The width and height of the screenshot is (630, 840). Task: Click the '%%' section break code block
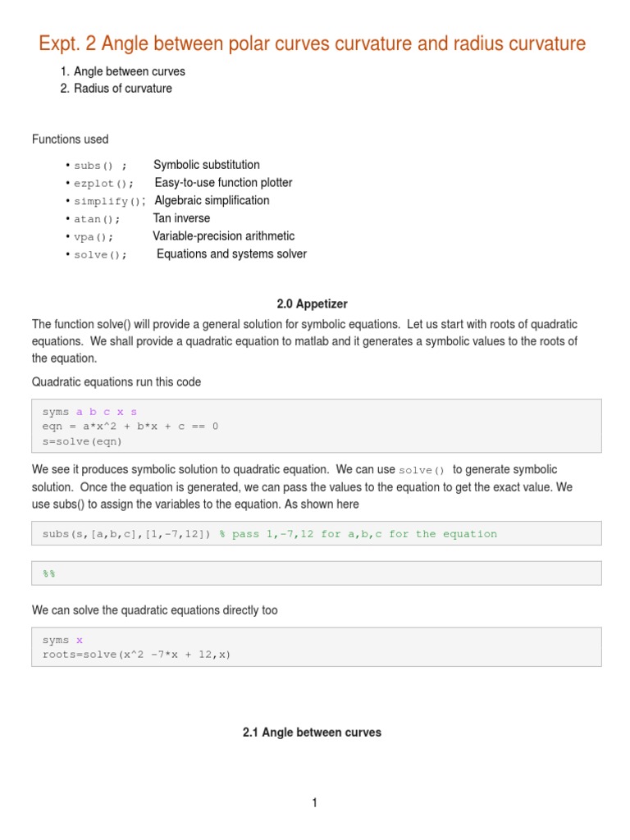(x=49, y=574)
